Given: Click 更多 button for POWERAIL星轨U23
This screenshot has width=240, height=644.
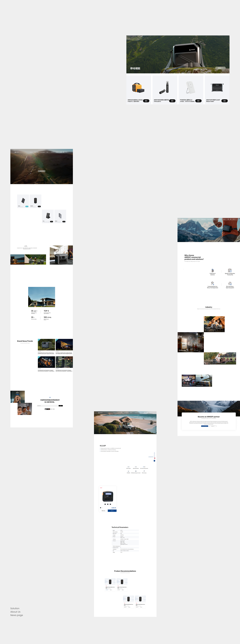Looking at the screenshot, I should pyautogui.click(x=198, y=101).
